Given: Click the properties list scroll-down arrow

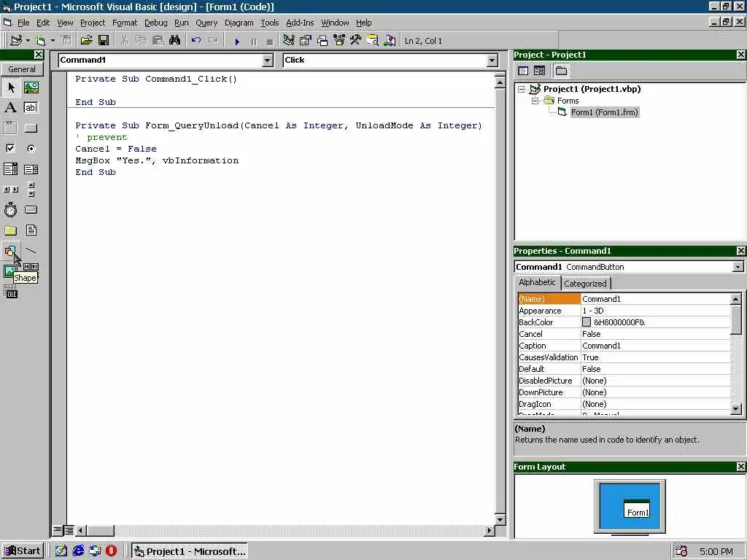Looking at the screenshot, I should 736,409.
